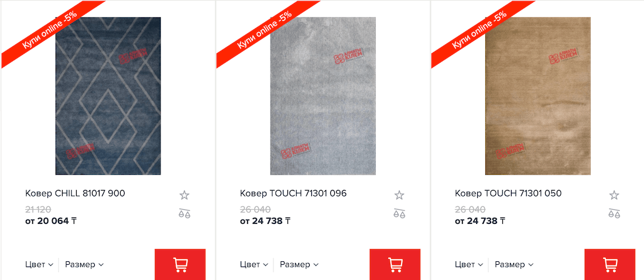644x280 pixels.
Task: Add CHILL 81017 900 rug to favorites star
Action: (x=184, y=195)
